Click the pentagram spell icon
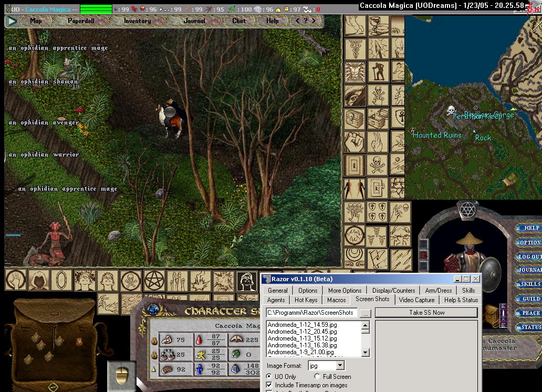Screen dimensions: 542x392 154,280
